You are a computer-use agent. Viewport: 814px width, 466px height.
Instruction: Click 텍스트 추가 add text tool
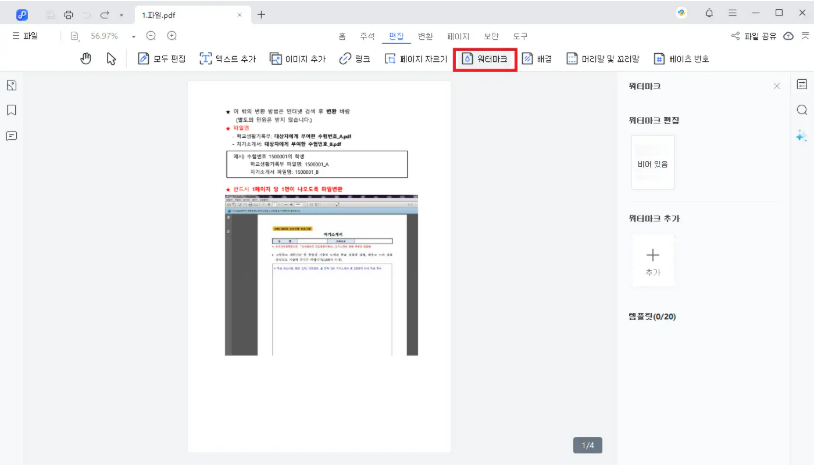tap(228, 59)
